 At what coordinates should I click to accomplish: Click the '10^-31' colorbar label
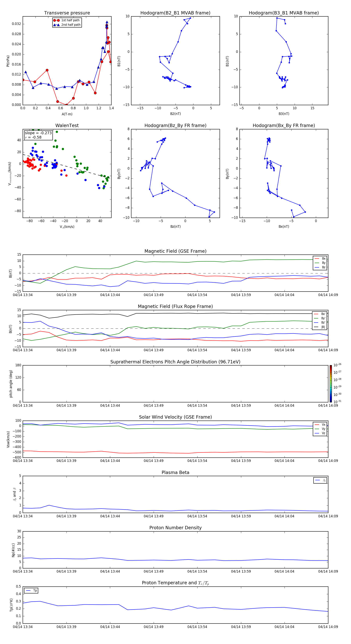(337, 402)
